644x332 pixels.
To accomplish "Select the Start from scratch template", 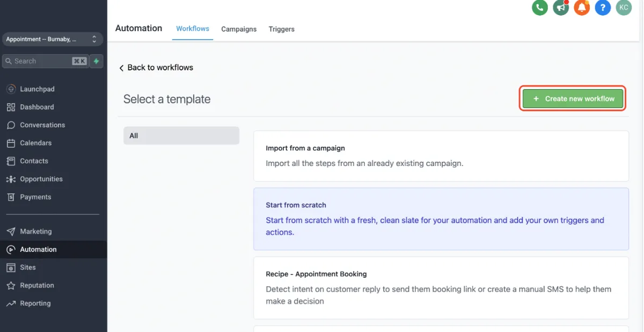I will pyautogui.click(x=441, y=219).
